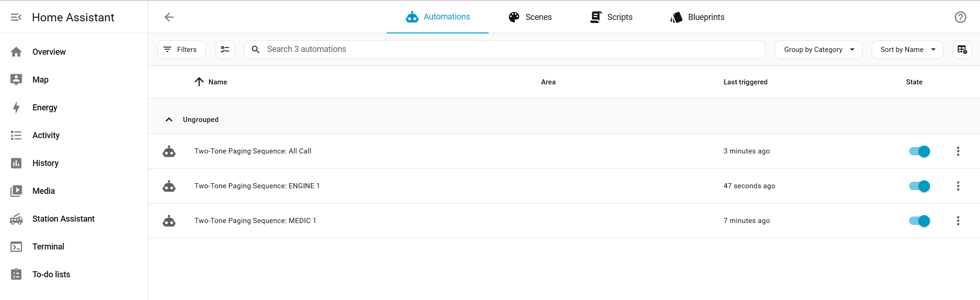Collapse the sidebar with the menu icon
980x300 pixels.
coord(16,17)
